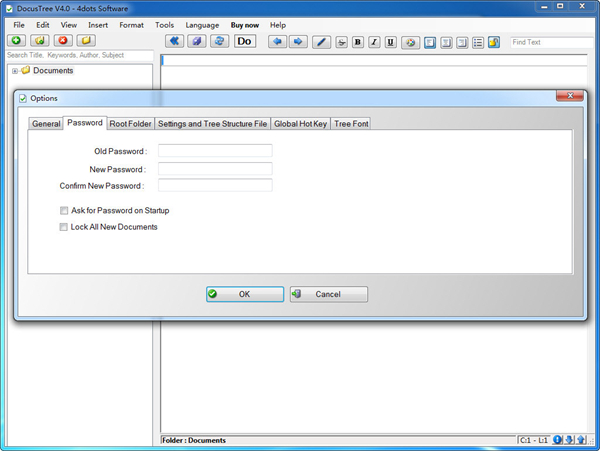Screen dimensions: 600x451
Task: Open Settings and Tree Structure File tab
Action: pyautogui.click(x=212, y=124)
